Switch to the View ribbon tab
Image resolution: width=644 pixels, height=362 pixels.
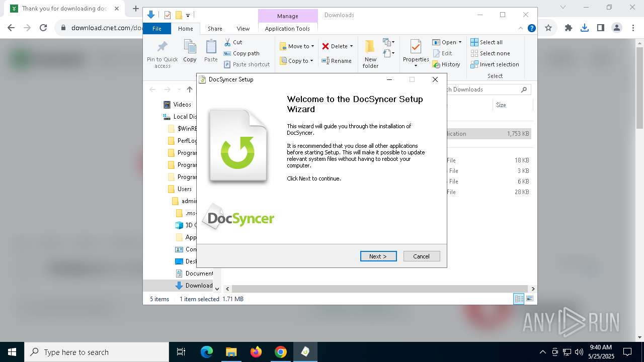click(x=243, y=29)
